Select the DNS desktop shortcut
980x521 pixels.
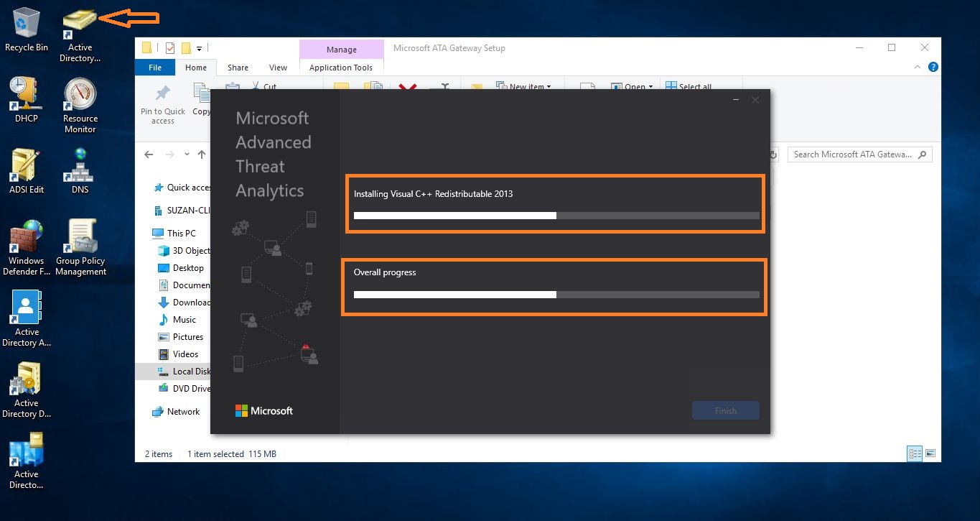coord(80,171)
